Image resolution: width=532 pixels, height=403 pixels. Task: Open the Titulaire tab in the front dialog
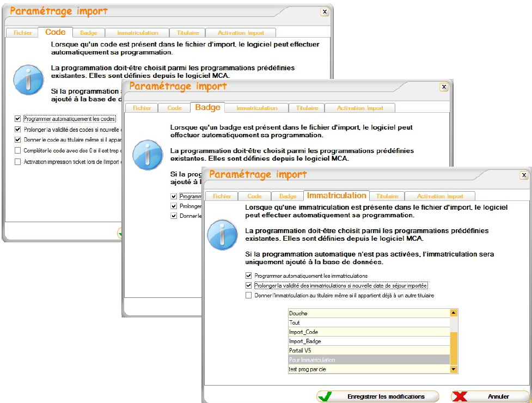(x=387, y=196)
